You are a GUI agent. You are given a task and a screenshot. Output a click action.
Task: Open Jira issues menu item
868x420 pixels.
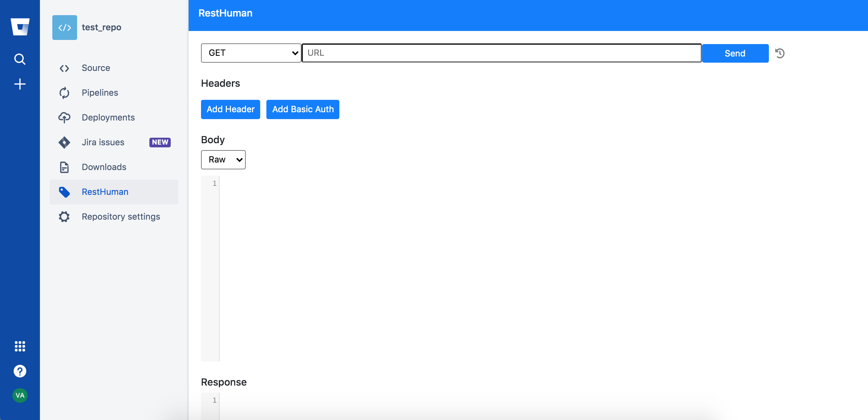point(103,142)
